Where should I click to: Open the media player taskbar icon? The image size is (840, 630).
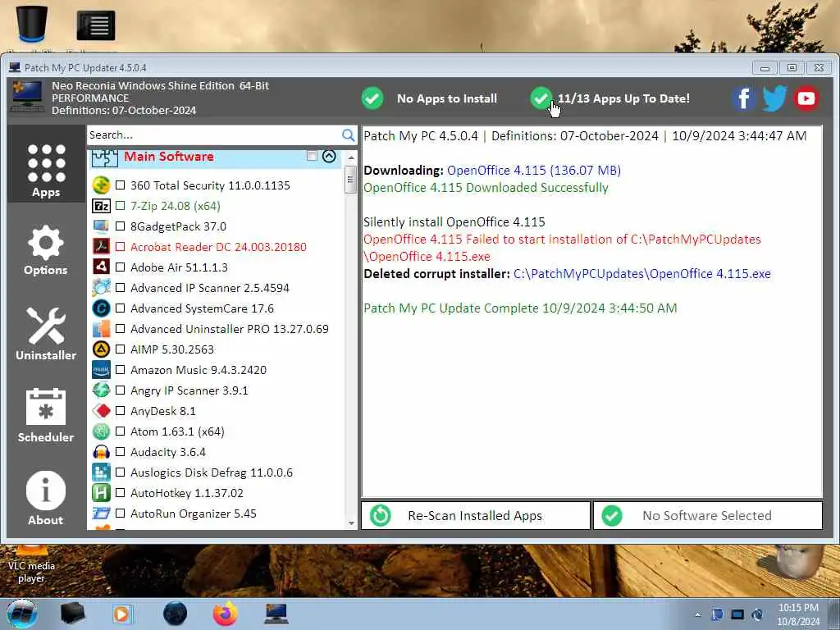pyautogui.click(x=122, y=614)
